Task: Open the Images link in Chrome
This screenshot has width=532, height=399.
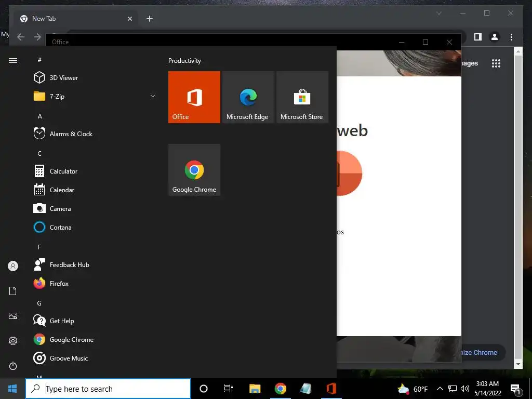Action: pyautogui.click(x=470, y=63)
